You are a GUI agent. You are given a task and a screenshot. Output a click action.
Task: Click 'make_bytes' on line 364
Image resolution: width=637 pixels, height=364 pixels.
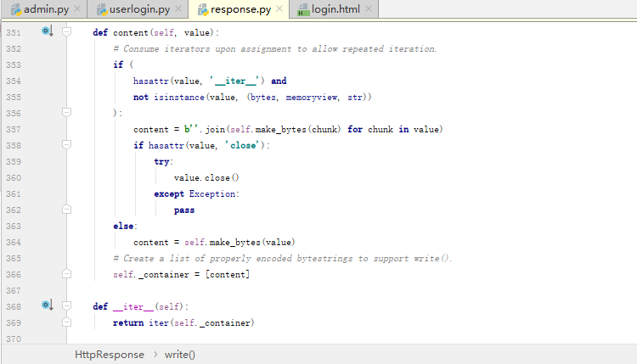[x=234, y=243]
